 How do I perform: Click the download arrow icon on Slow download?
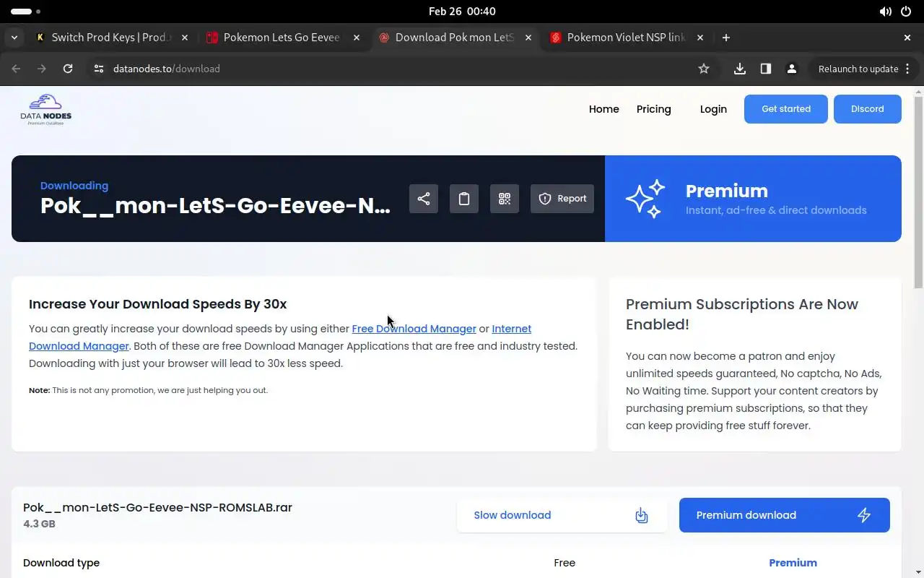[642, 515]
